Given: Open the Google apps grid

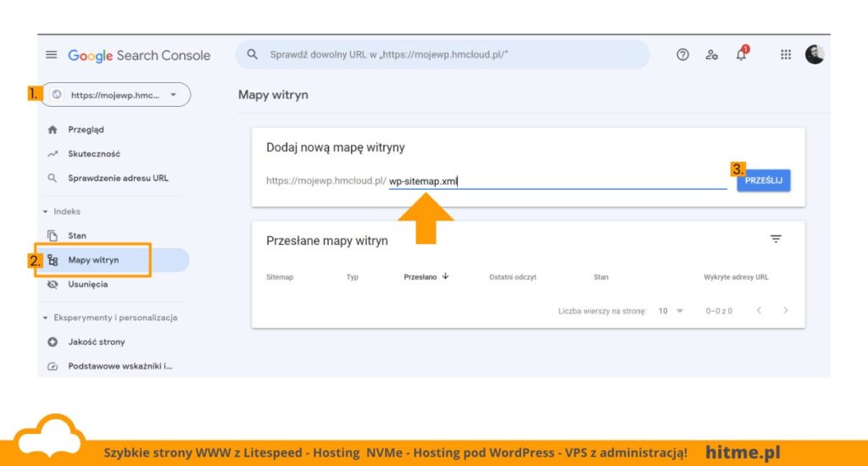Looking at the screenshot, I should (786, 55).
